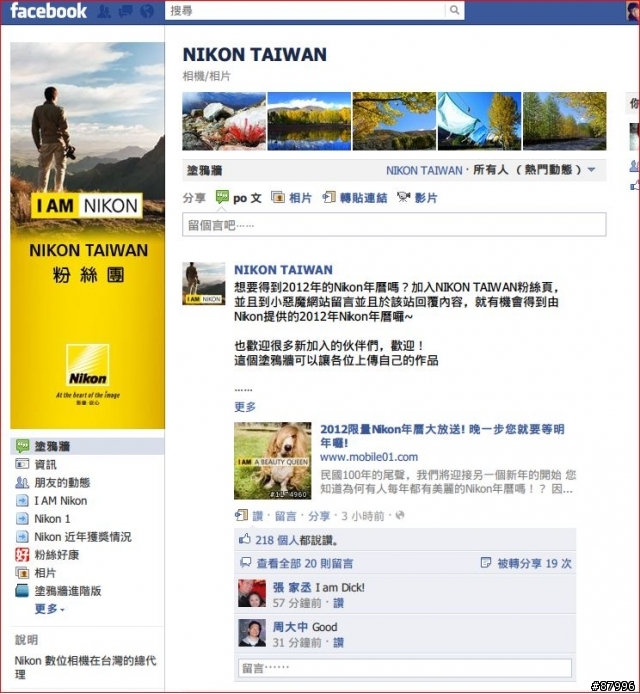Click the 留個言吧 post input box
The image size is (640, 694).
click(x=394, y=224)
